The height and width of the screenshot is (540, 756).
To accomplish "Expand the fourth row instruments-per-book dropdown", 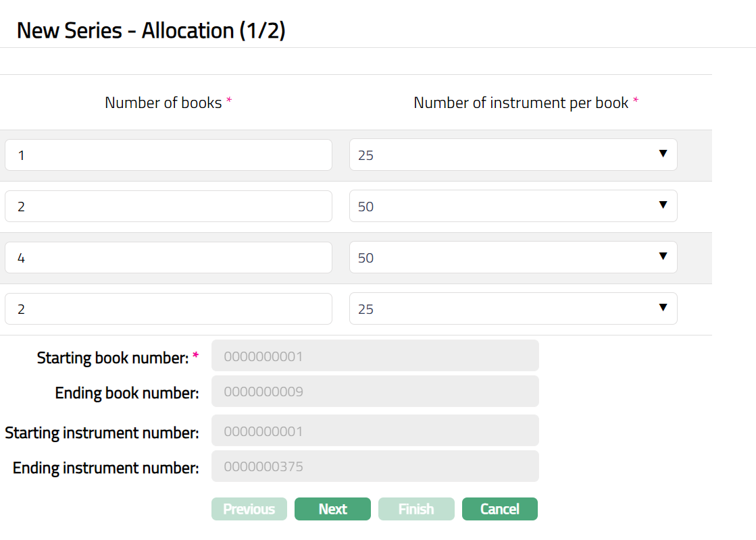I will (x=513, y=309).
